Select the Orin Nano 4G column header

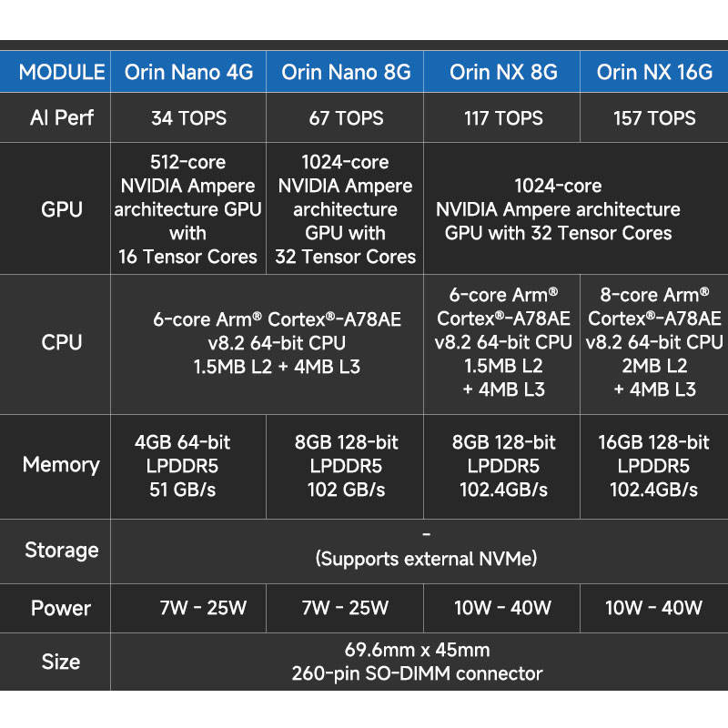click(x=188, y=72)
